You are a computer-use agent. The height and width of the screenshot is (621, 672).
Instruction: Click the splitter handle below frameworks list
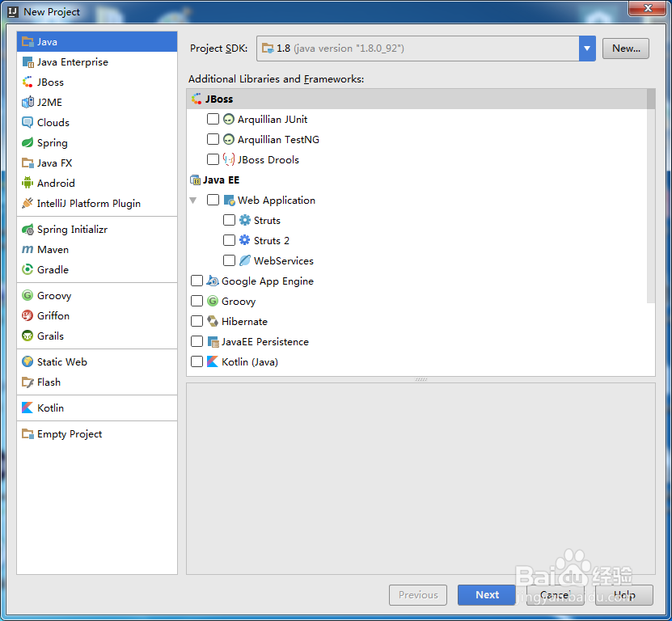(421, 379)
